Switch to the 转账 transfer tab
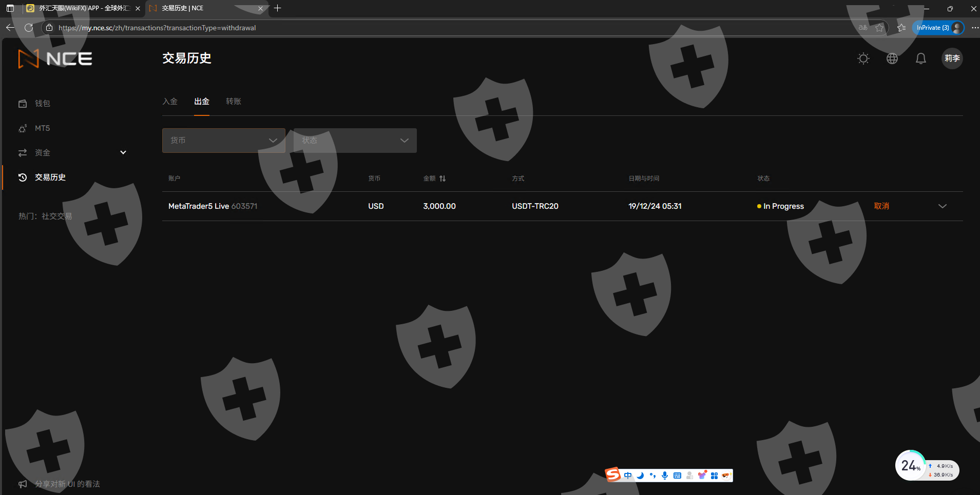The width and height of the screenshot is (980, 495). coord(234,102)
